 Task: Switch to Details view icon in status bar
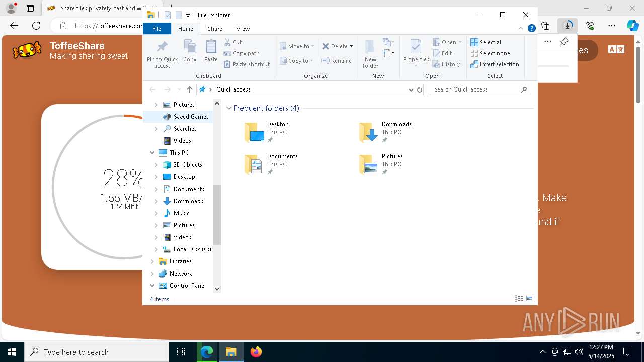click(519, 299)
